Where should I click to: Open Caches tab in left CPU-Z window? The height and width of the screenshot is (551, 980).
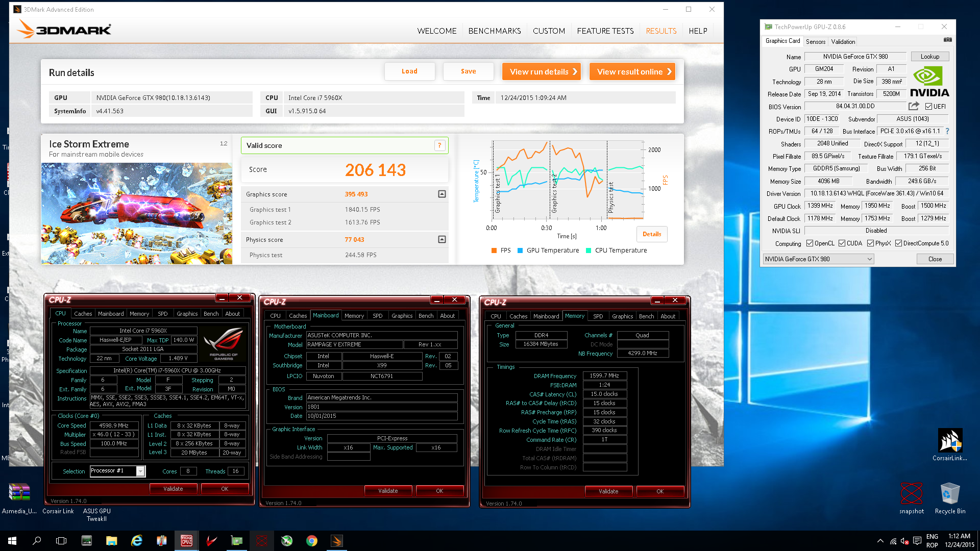(x=83, y=314)
